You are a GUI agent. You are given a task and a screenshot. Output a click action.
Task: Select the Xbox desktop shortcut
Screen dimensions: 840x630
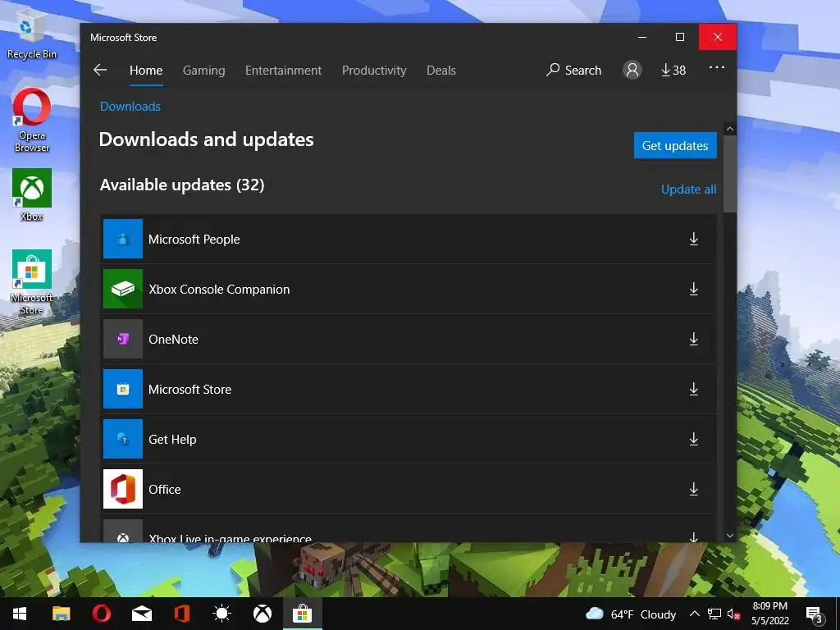click(x=32, y=195)
